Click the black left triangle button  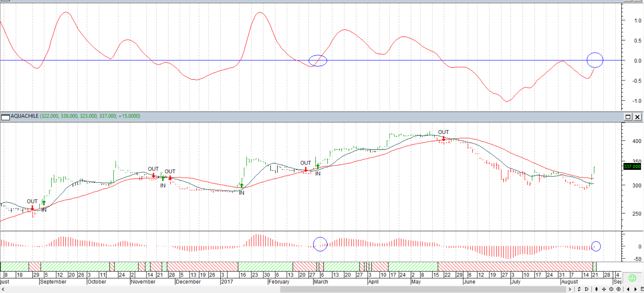628,289
